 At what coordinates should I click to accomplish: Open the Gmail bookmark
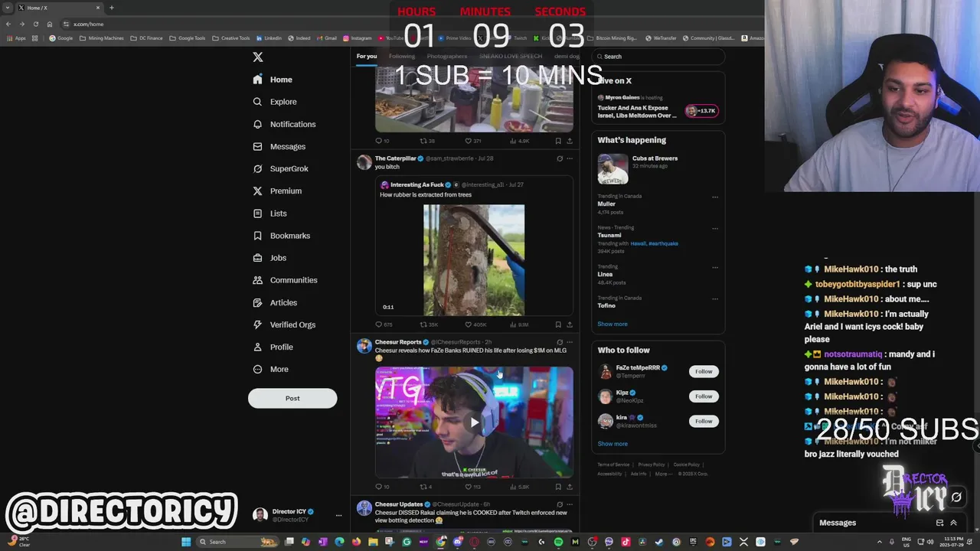point(327,38)
